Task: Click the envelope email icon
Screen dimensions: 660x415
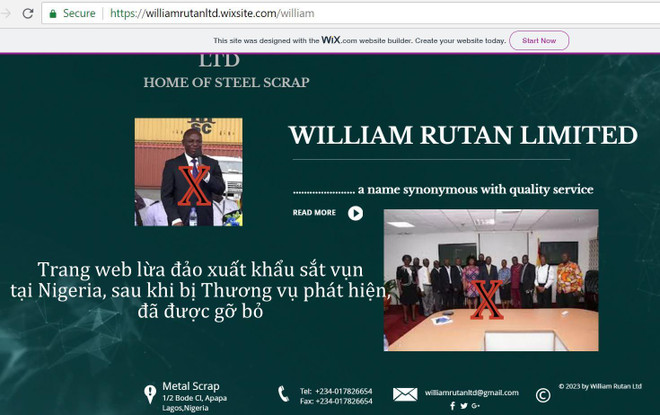Action: (x=404, y=394)
